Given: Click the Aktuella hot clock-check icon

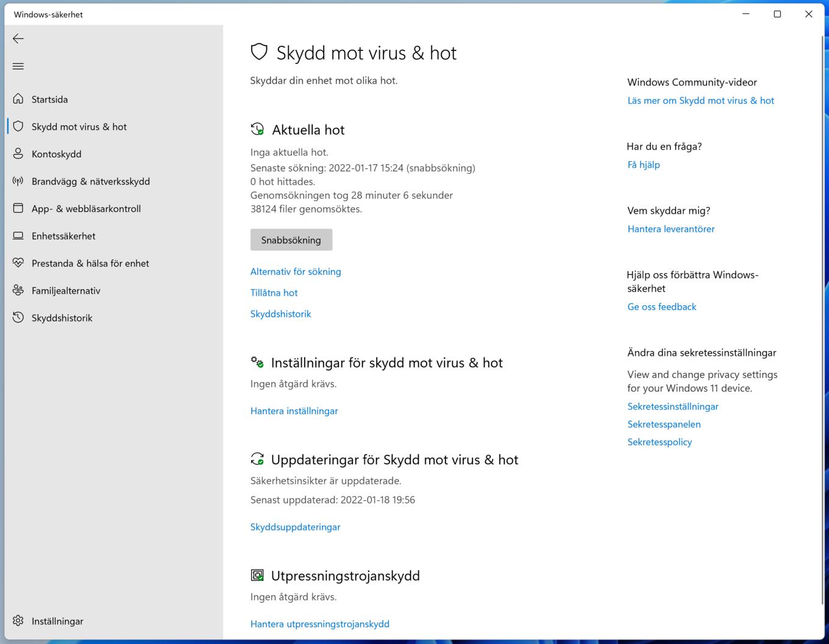Looking at the screenshot, I should [x=257, y=129].
